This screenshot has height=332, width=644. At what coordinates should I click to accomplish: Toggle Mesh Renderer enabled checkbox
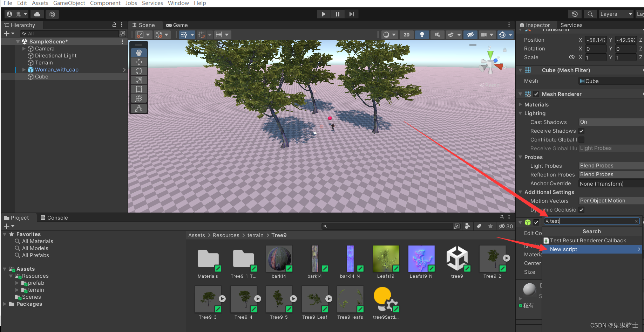tap(536, 94)
